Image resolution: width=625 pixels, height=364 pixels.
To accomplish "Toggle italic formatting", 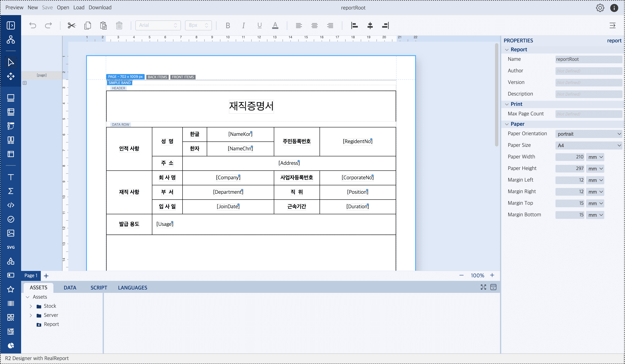I will (244, 25).
